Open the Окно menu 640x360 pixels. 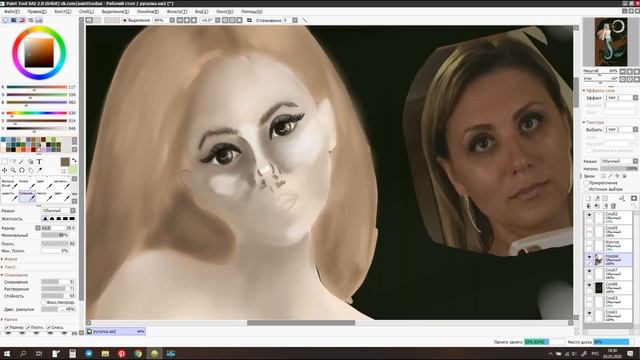pos(224,11)
